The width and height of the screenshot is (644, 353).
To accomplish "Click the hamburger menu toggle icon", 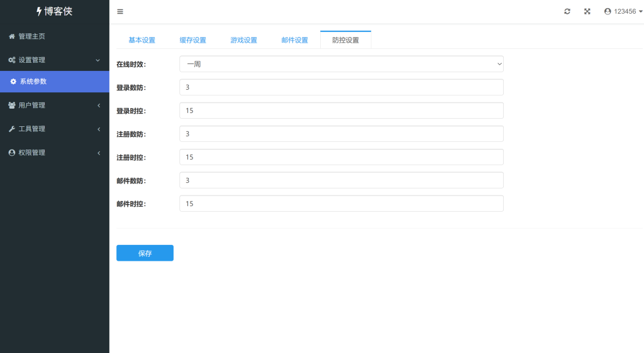I will pos(120,11).
